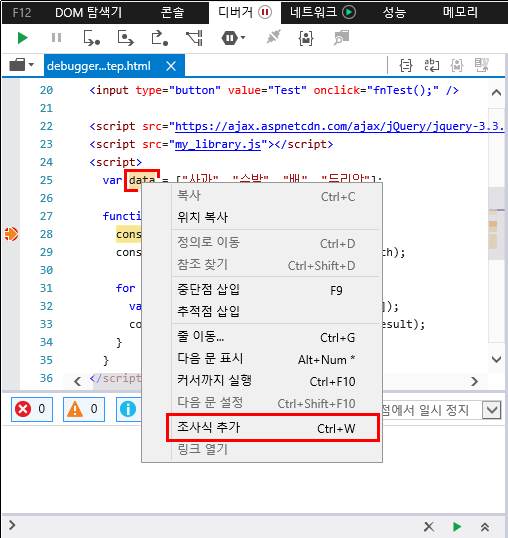This screenshot has height=538, width=508.
Task: Open the exception behavior stop-sign icon
Action: point(233,38)
